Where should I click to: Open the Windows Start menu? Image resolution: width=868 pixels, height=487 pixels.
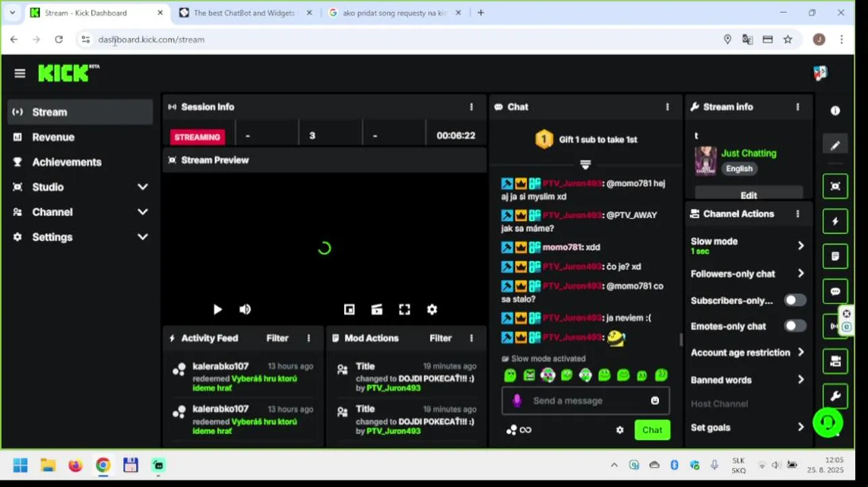click(x=20, y=465)
